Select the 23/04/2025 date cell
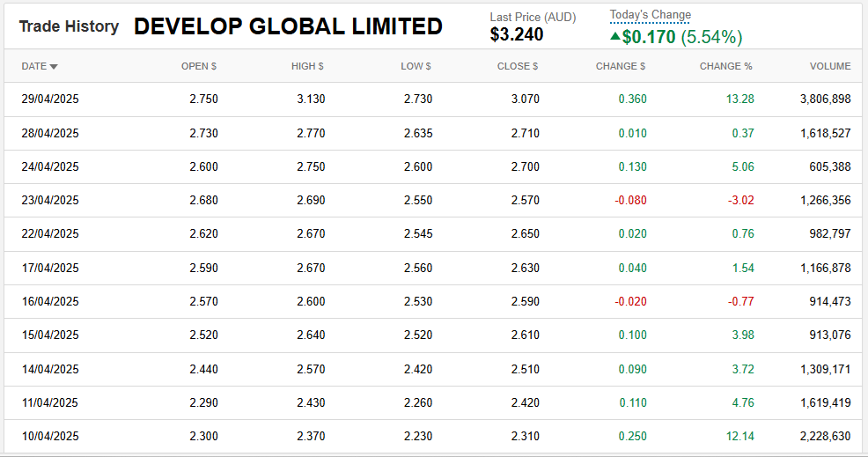Image resolution: width=868 pixels, height=457 pixels. tap(50, 200)
